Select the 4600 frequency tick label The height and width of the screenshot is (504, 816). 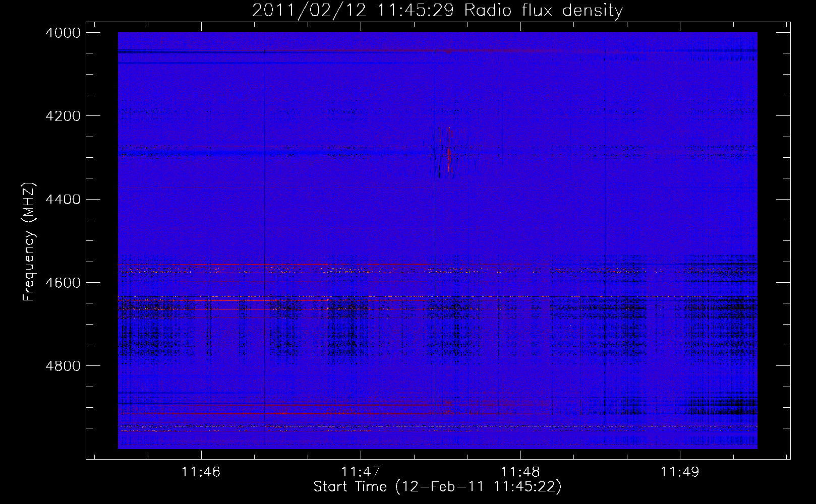coord(63,282)
